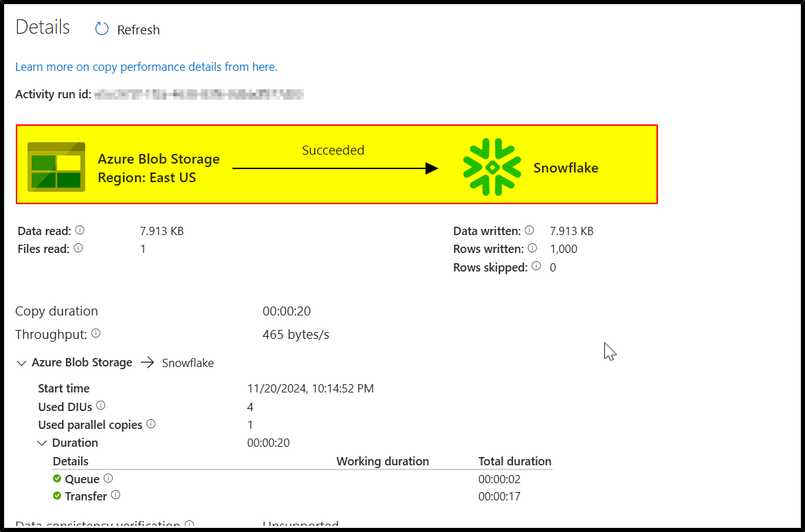Open the copy performance details link

[x=146, y=67]
